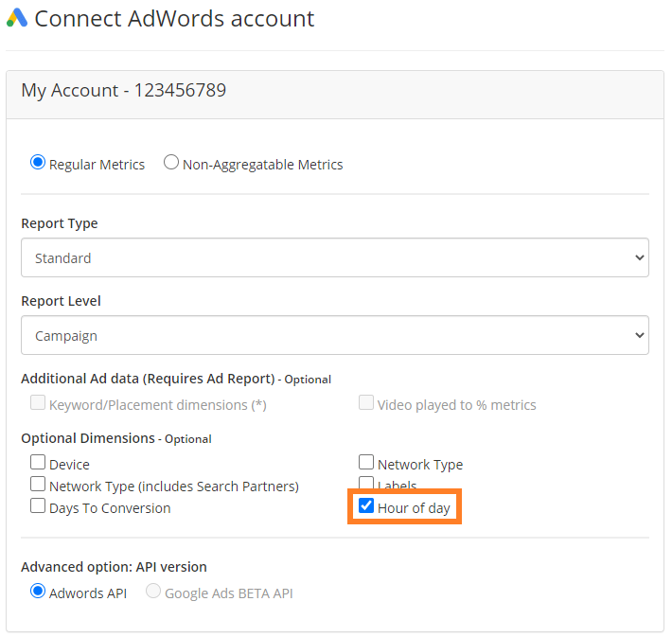
Task: Tick the Keyword/Placement dimensions checkbox
Action: click(x=38, y=402)
